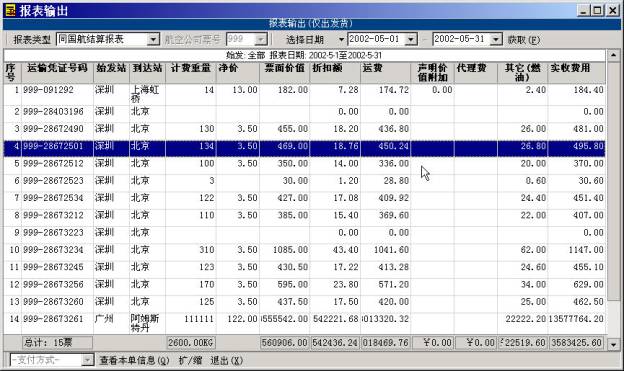
Task: Click the scrollbar up arrow
Action: click(614, 55)
